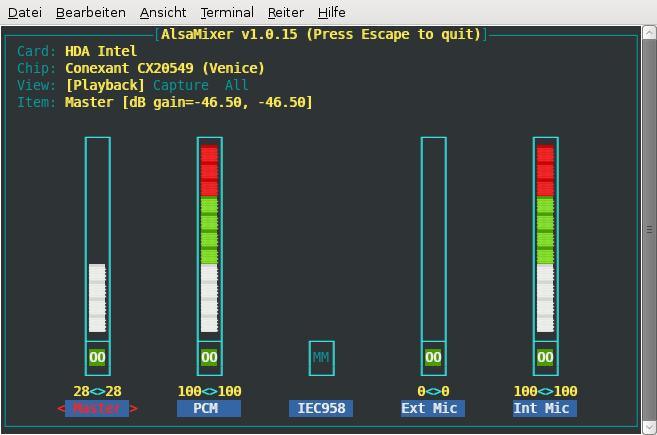657x435 pixels.
Task: Click the terminal scrollbar down arrow
Action: 649,427
